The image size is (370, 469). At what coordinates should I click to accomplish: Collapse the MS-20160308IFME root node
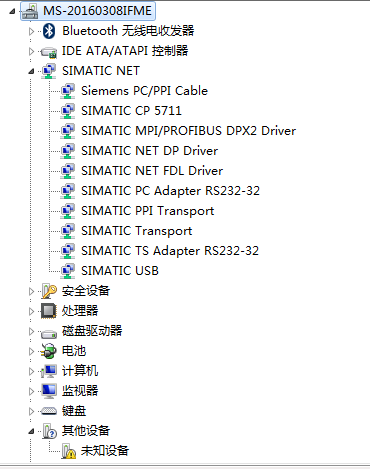(12, 12)
